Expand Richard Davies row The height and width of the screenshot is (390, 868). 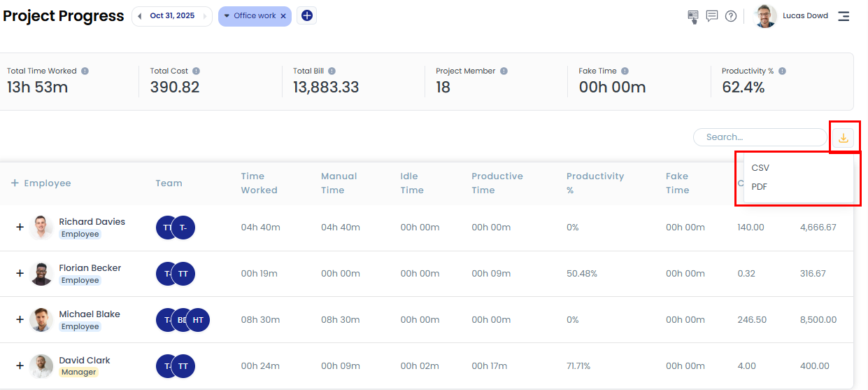pos(20,227)
